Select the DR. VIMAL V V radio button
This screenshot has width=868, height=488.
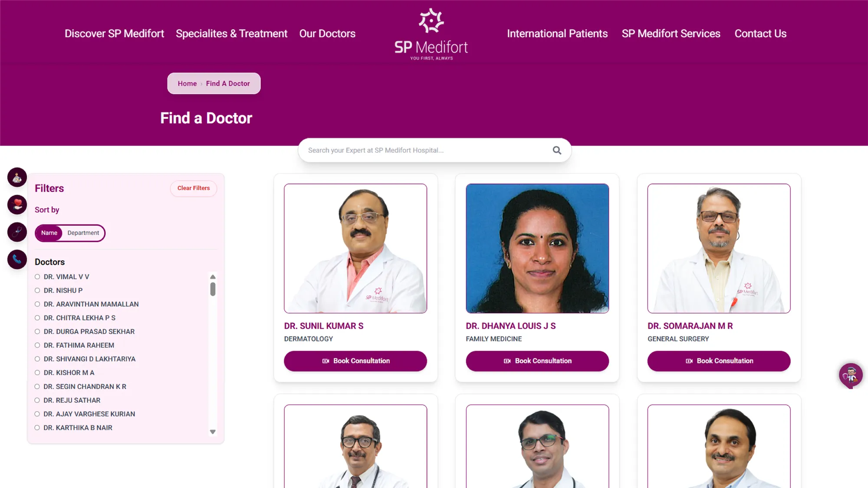click(37, 277)
